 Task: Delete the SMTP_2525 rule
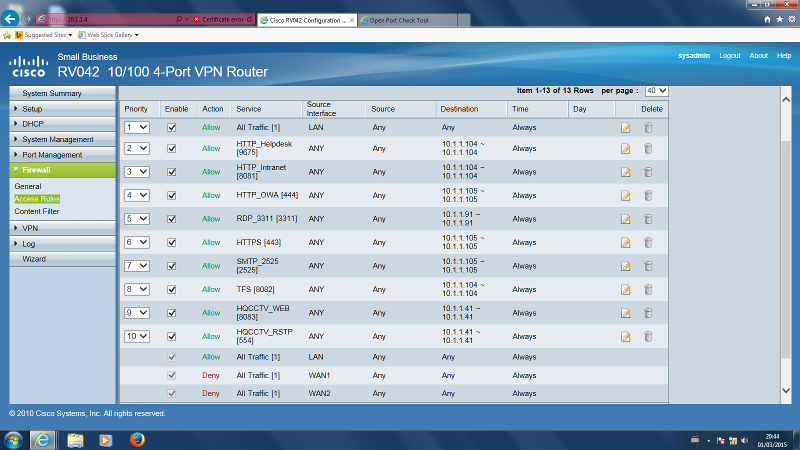coord(648,266)
